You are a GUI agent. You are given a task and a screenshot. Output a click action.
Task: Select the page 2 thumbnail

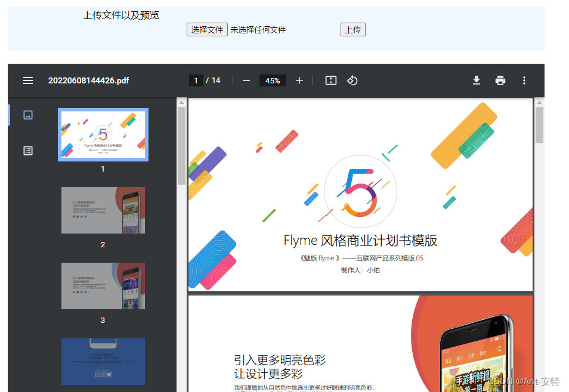[103, 210]
